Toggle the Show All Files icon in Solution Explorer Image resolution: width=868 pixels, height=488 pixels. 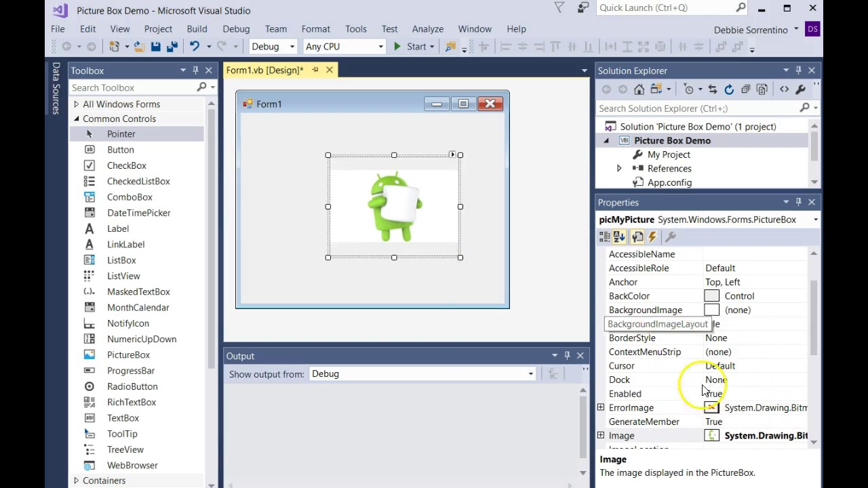(762, 89)
